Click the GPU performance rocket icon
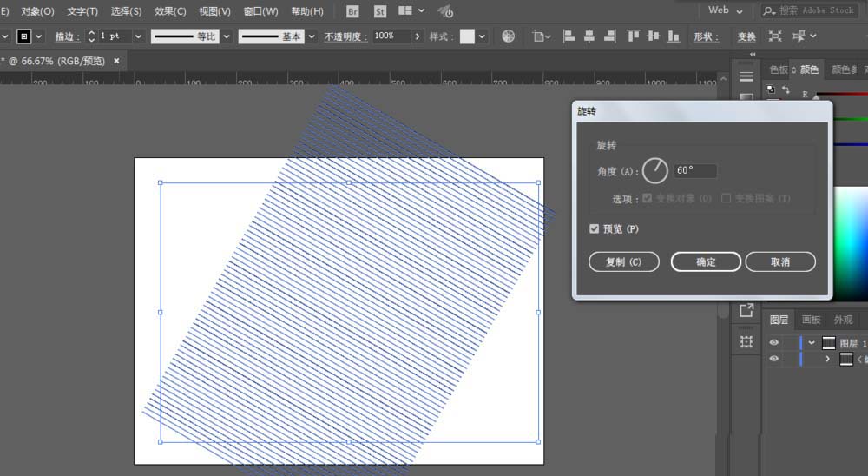The height and width of the screenshot is (476, 868). [x=445, y=11]
